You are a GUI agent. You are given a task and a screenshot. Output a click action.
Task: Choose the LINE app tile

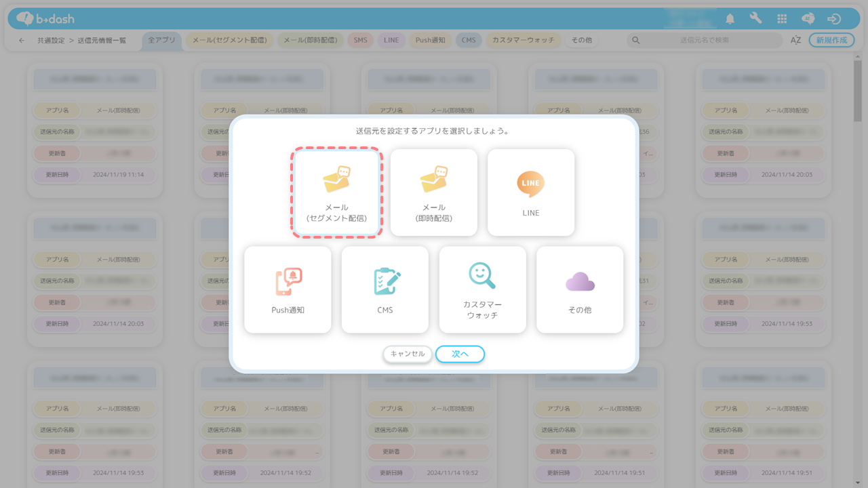point(531,193)
